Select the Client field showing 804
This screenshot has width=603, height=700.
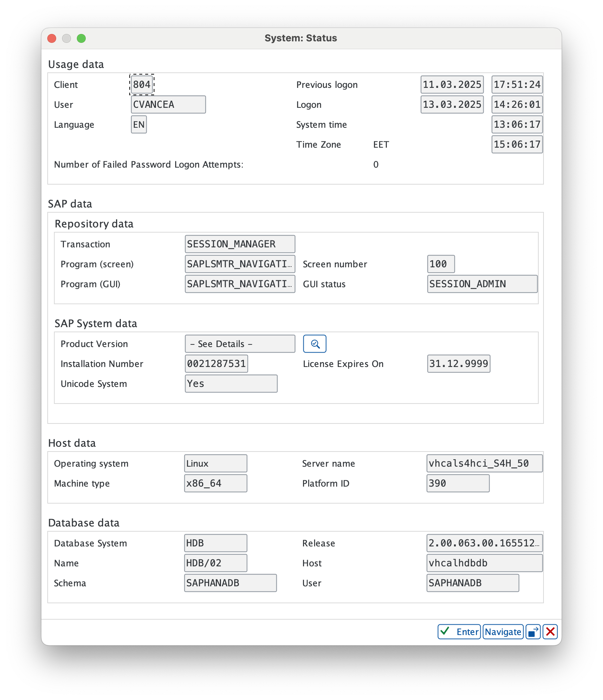click(x=142, y=85)
